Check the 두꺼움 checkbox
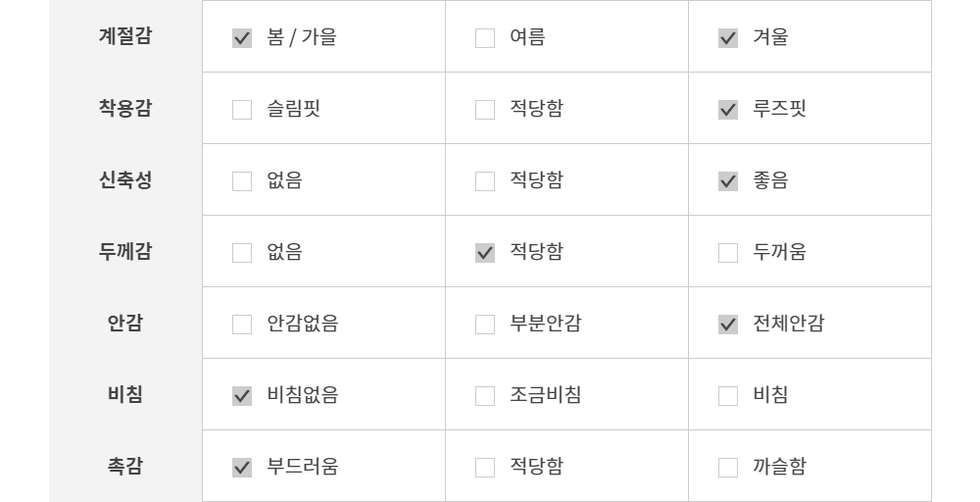980x502 pixels. pyautogui.click(x=728, y=253)
